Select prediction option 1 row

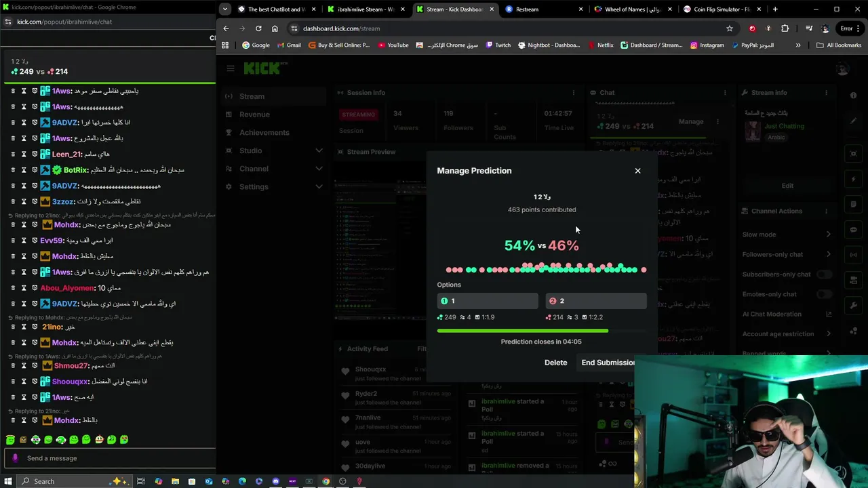[x=488, y=301]
